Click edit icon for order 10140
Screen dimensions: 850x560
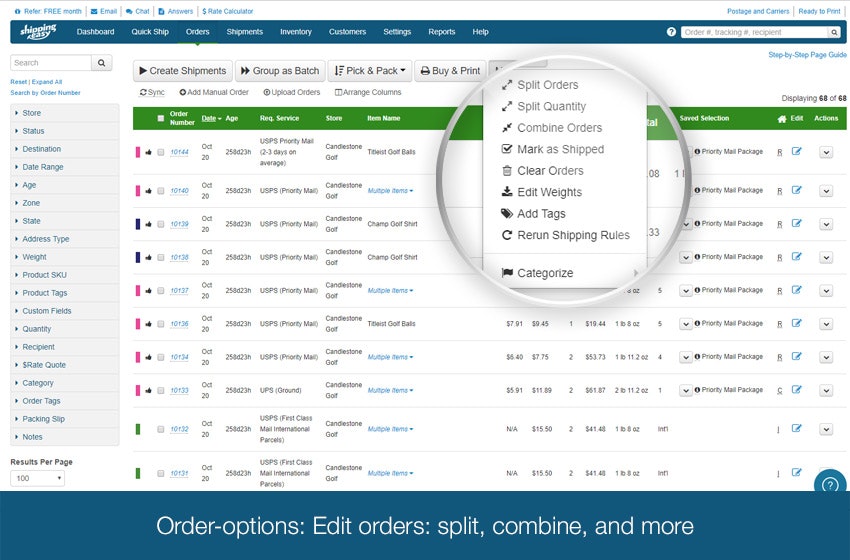(796, 190)
